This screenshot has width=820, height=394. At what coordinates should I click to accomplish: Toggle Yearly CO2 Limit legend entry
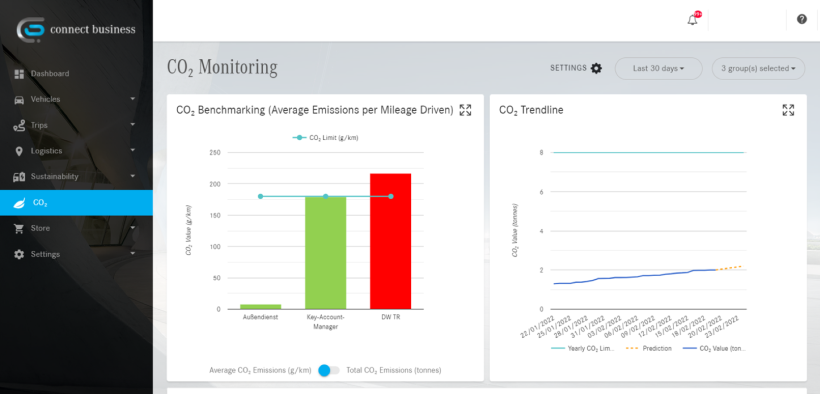[x=583, y=348]
